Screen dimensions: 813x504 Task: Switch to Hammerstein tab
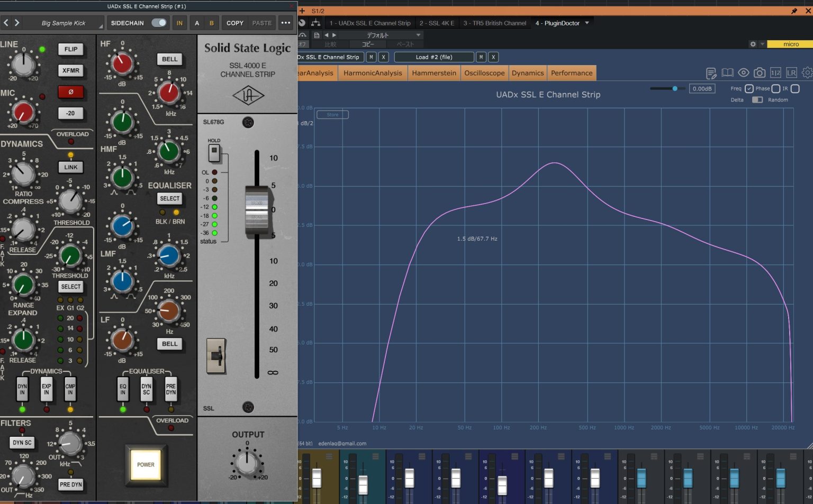click(x=434, y=73)
